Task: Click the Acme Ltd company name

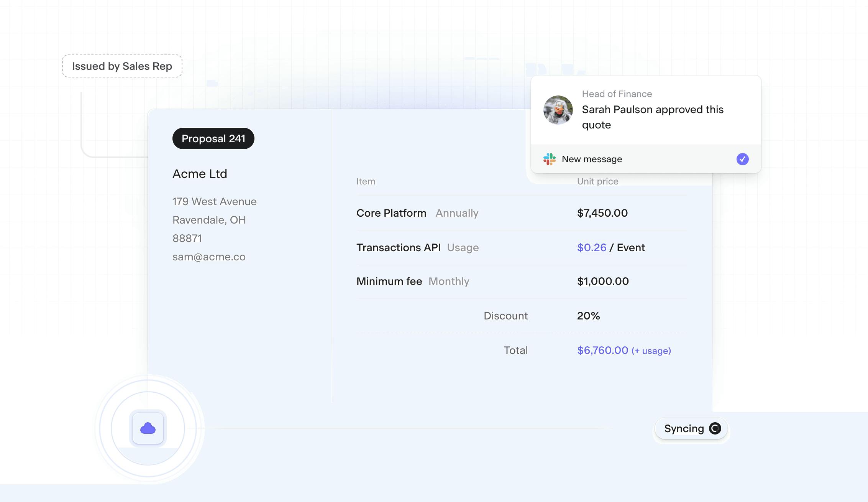Action: pos(200,174)
